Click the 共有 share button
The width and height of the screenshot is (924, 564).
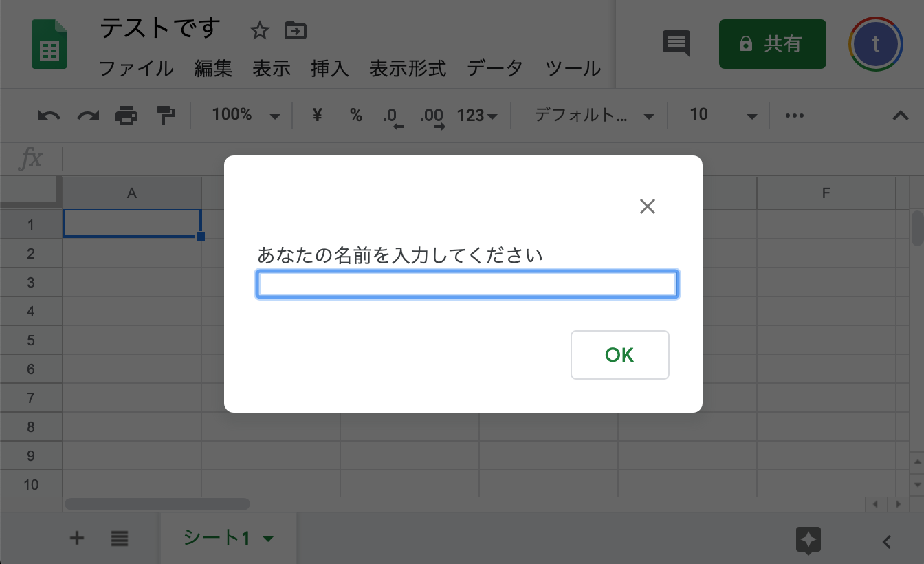773,43
